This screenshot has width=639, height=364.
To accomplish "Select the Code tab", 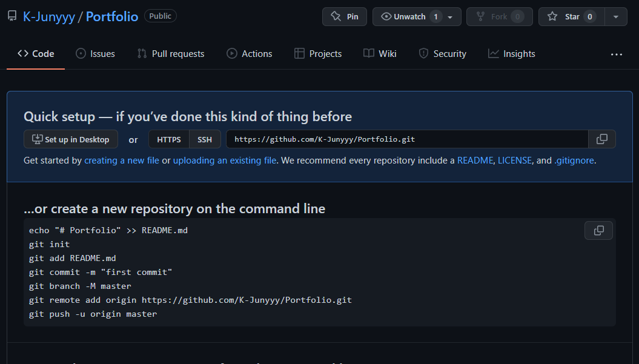I will pos(36,54).
